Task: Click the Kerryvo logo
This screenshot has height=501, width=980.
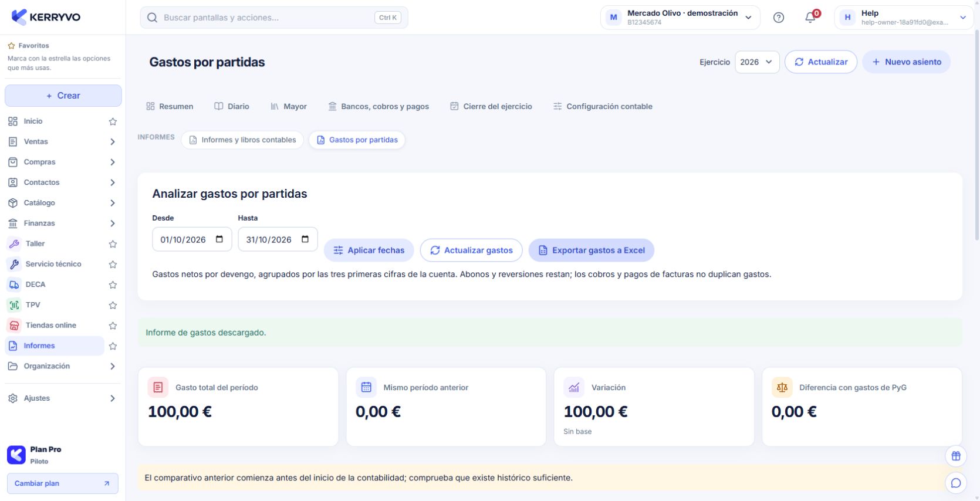Action: tap(46, 17)
